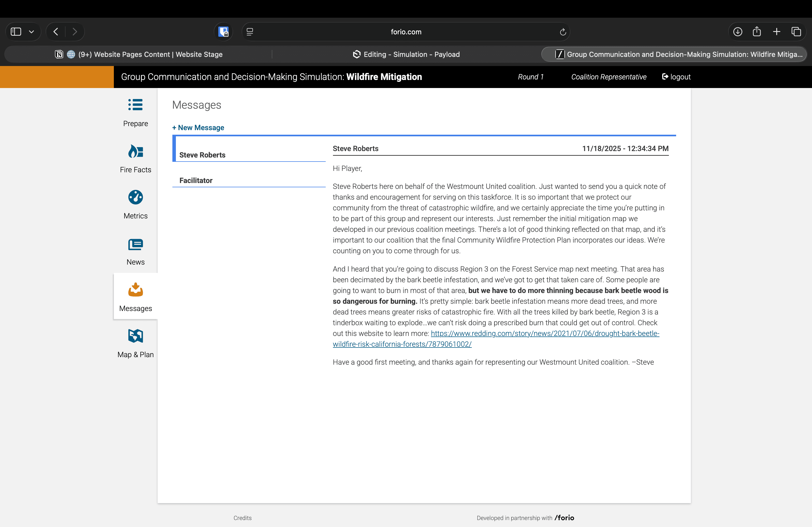This screenshot has width=812, height=527.
Task: Open the Map & Plan icon
Action: pos(135,336)
